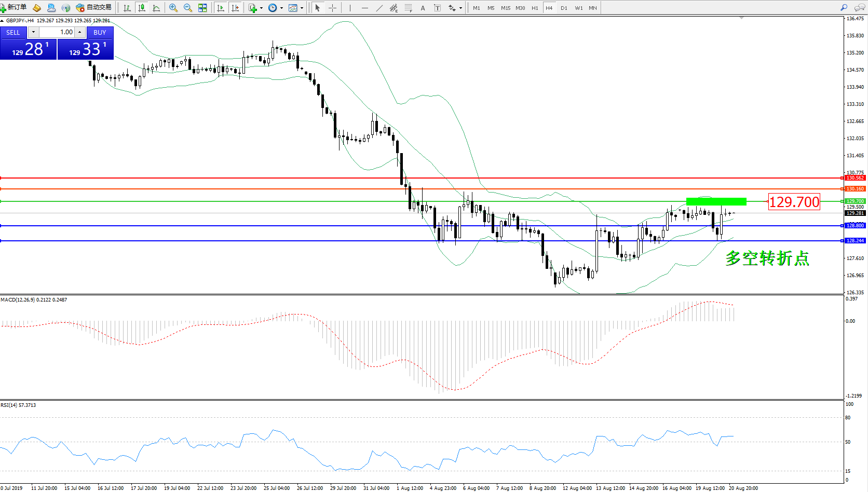Expand the periodicity clock dropdown
The height and width of the screenshot is (492, 868).
tap(282, 8)
